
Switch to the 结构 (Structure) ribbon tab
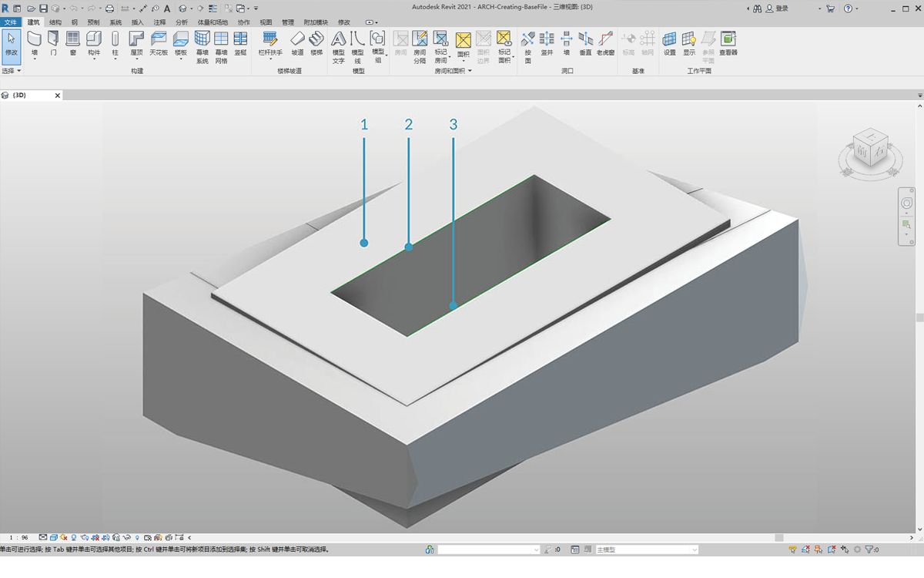[55, 22]
